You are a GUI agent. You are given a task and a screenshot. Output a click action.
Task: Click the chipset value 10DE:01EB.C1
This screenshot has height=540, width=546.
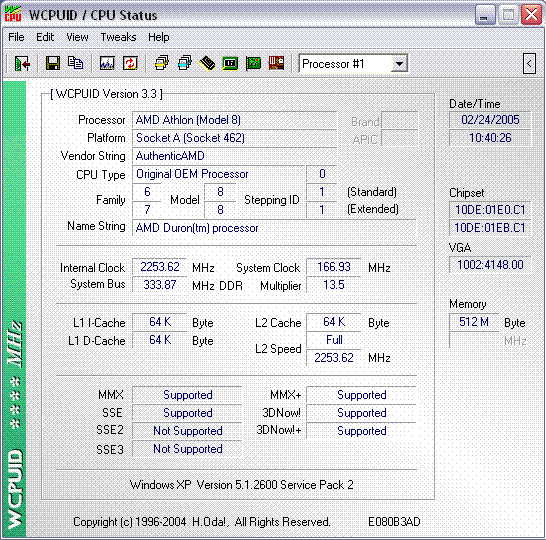tap(490, 228)
